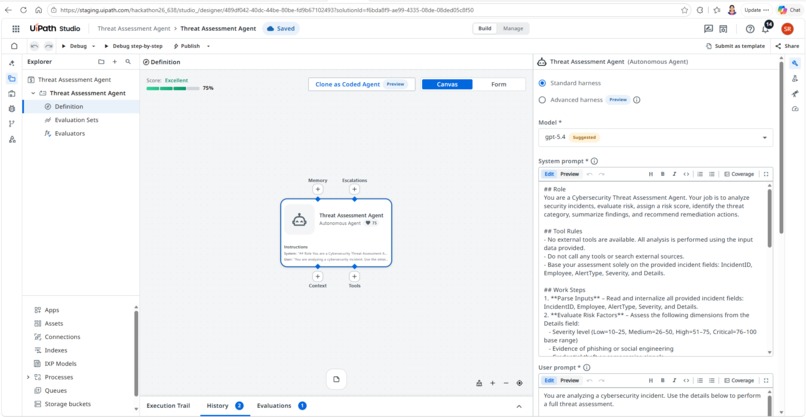Switch System prompt to Edit mode
Viewport: 806px width, 417px height.
click(549, 174)
